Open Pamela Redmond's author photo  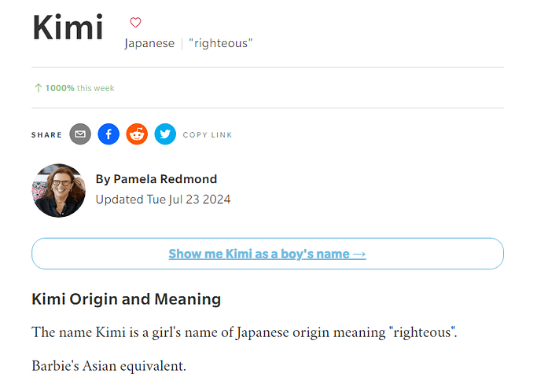[x=58, y=191]
